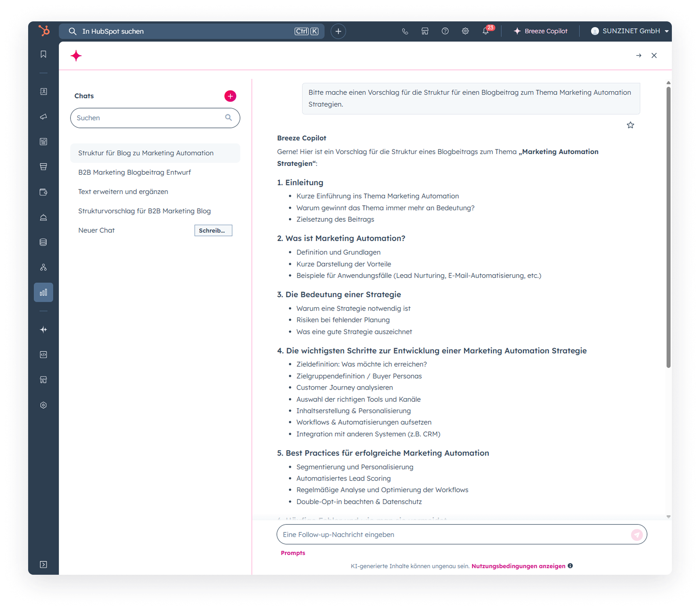Click the scrollbar up arrow
The image size is (700, 610).
(x=668, y=83)
